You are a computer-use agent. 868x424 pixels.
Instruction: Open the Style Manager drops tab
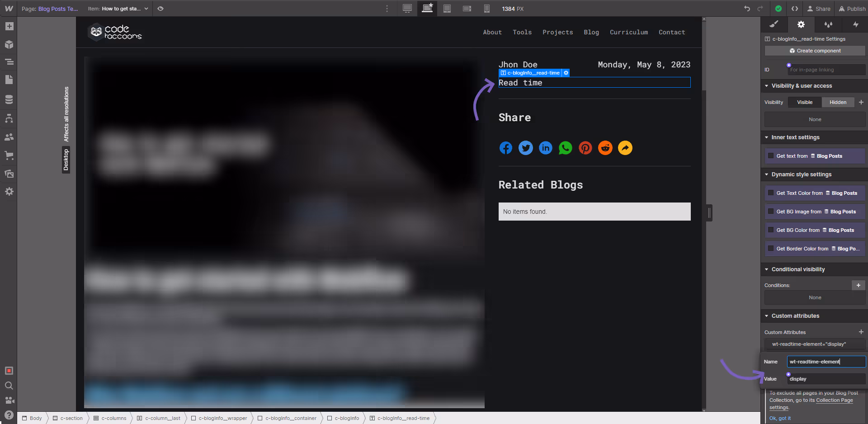point(828,24)
